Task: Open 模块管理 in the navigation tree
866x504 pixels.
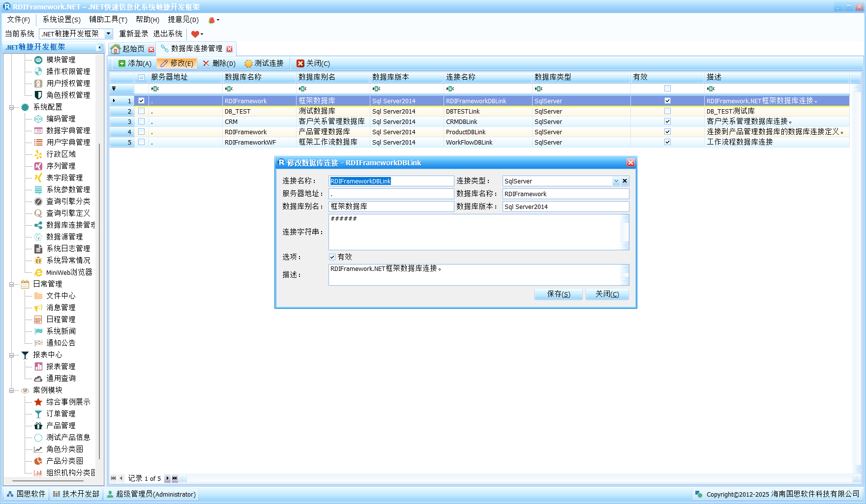Action: 60,59
